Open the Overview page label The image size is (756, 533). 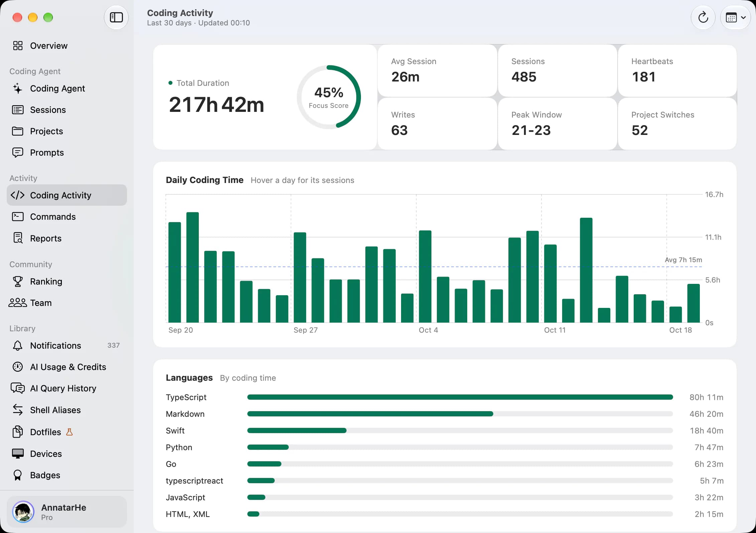(49, 45)
